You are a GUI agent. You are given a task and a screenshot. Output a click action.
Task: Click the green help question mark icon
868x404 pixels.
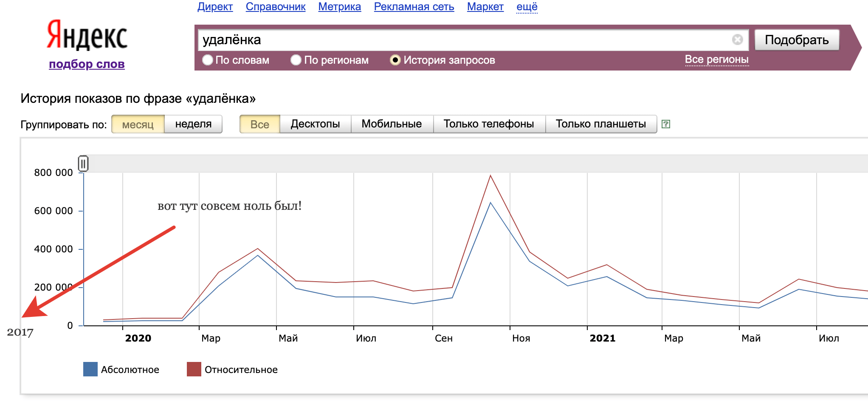click(666, 124)
